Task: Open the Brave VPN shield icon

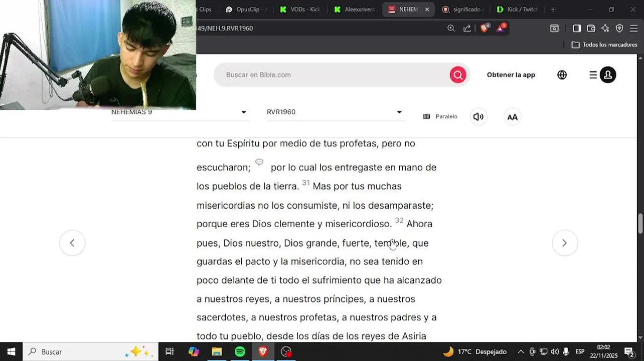Action: pyautogui.click(x=619, y=28)
